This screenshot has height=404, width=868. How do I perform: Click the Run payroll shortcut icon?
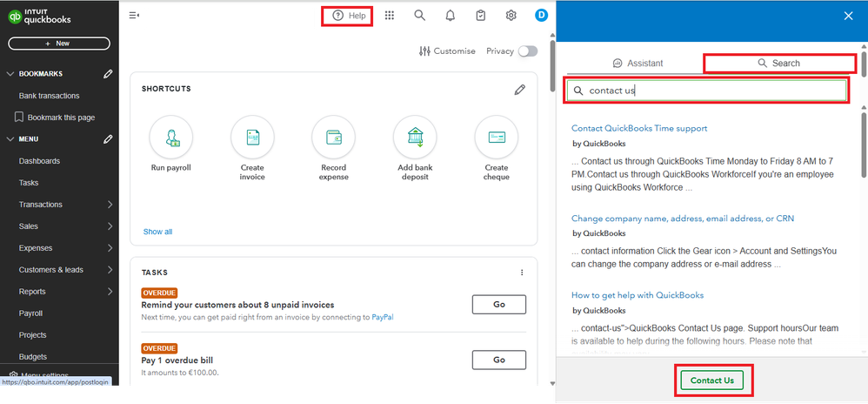[x=171, y=137]
